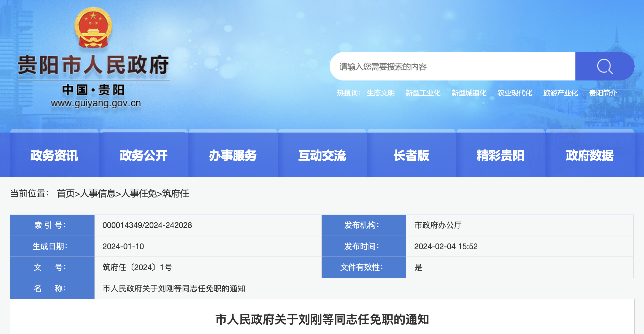Click the www.guiyang.gov.cn URL text

(96, 103)
